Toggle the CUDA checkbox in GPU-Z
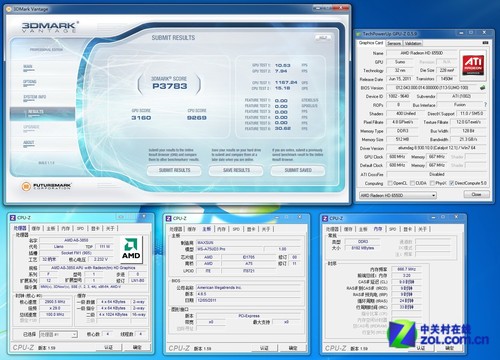 click(x=412, y=183)
